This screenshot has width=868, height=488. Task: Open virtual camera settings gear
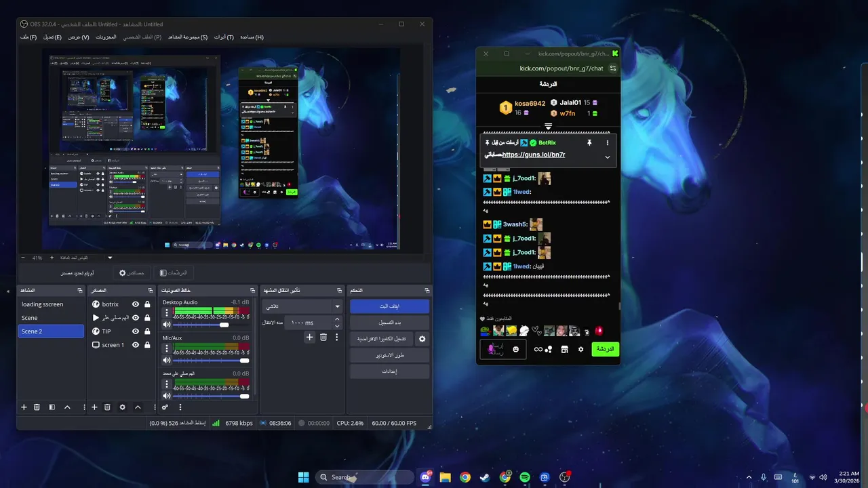point(422,339)
